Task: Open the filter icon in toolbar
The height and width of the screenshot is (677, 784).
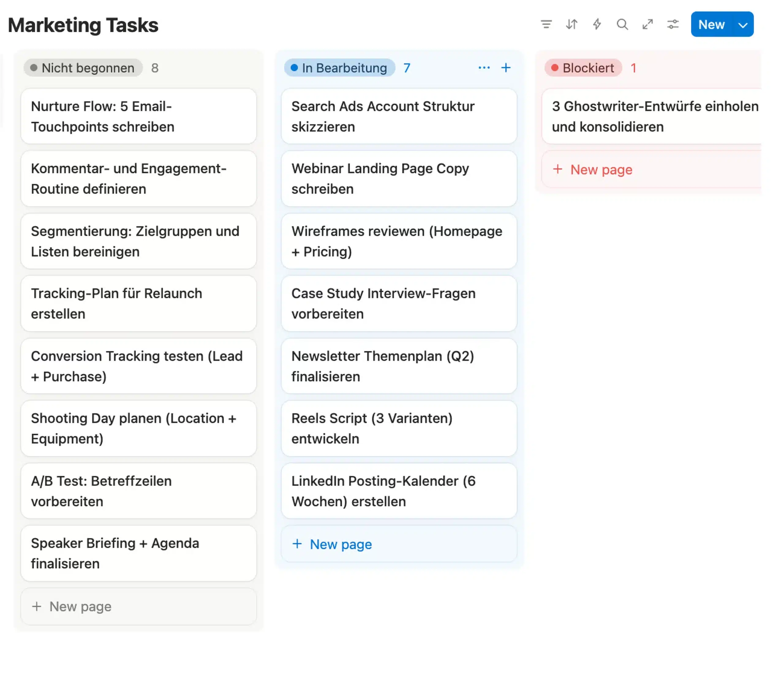Action: [546, 25]
